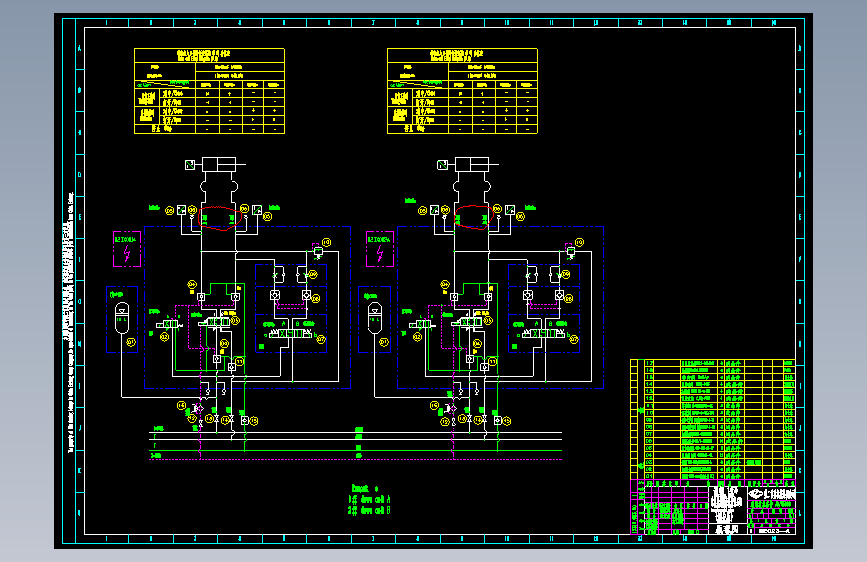Select the hydraulic cylinder atop the right circuit
Image resolution: width=867 pixels, height=562 pixels.
(x=472, y=164)
